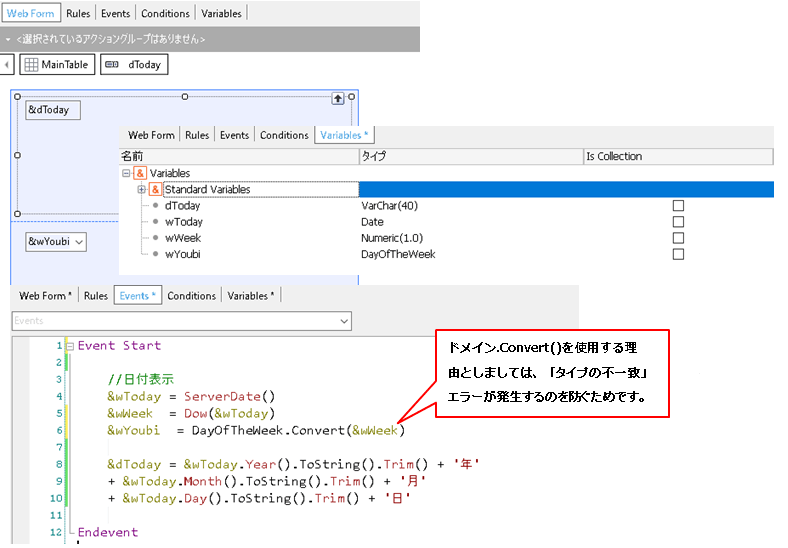
Task: Select the &dToday control on the form
Action: tap(53, 110)
